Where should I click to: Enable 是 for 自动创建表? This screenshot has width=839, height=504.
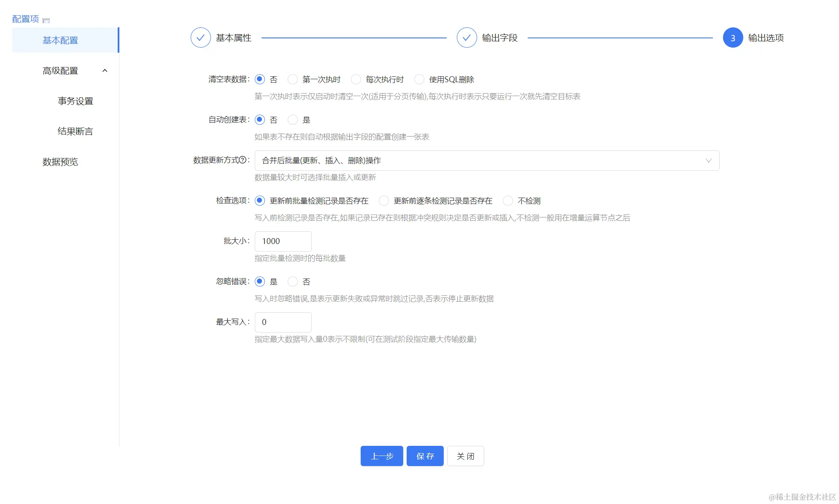293,120
